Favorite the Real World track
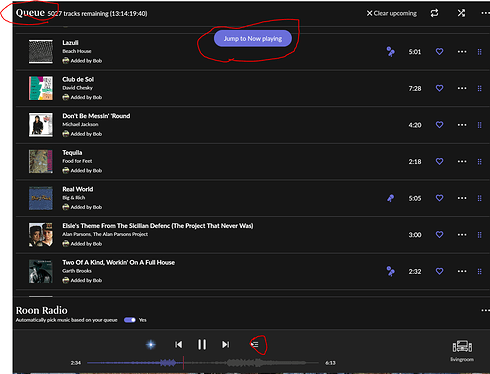This screenshot has width=490, height=374. tap(439, 198)
